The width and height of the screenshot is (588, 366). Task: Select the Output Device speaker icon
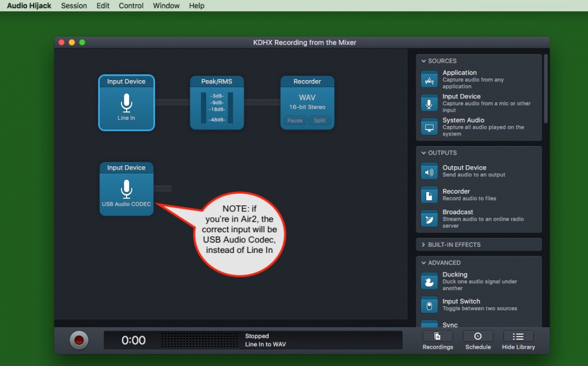coord(430,171)
